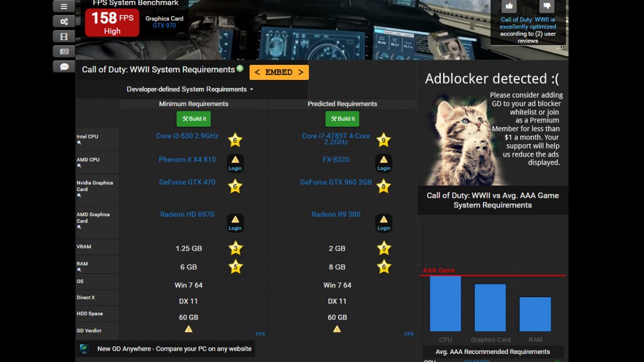Click the thumbs up optimization vote icon
The image size is (644, 362).
click(509, 6)
